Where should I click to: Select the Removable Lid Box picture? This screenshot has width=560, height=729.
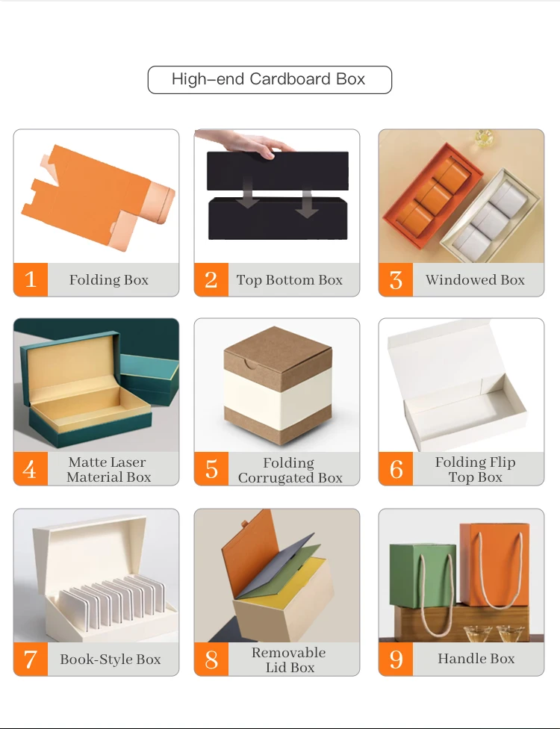pyautogui.click(x=277, y=576)
